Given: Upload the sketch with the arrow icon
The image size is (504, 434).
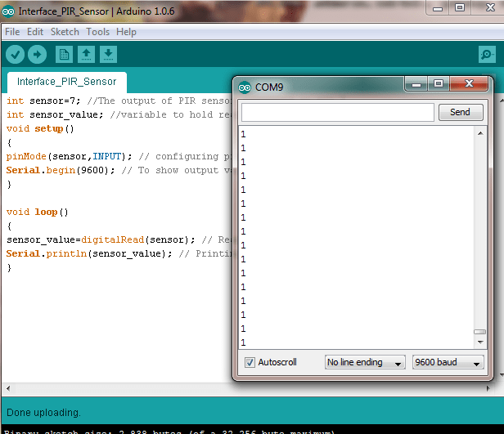Looking at the screenshot, I should 38,54.
